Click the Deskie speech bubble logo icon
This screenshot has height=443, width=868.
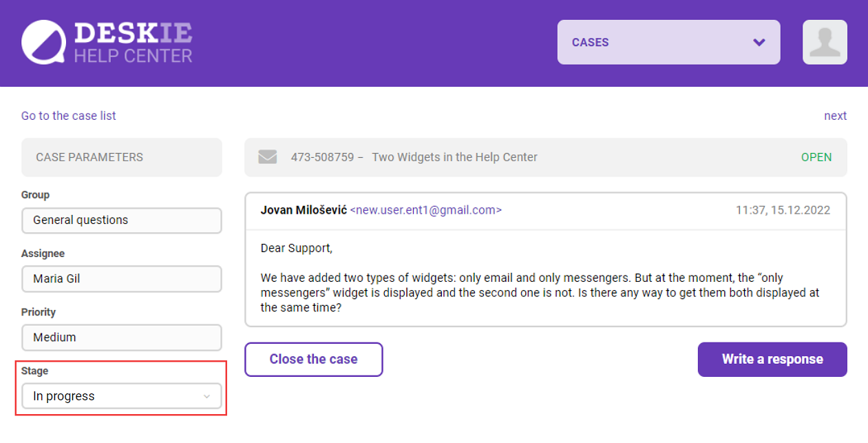coord(43,42)
